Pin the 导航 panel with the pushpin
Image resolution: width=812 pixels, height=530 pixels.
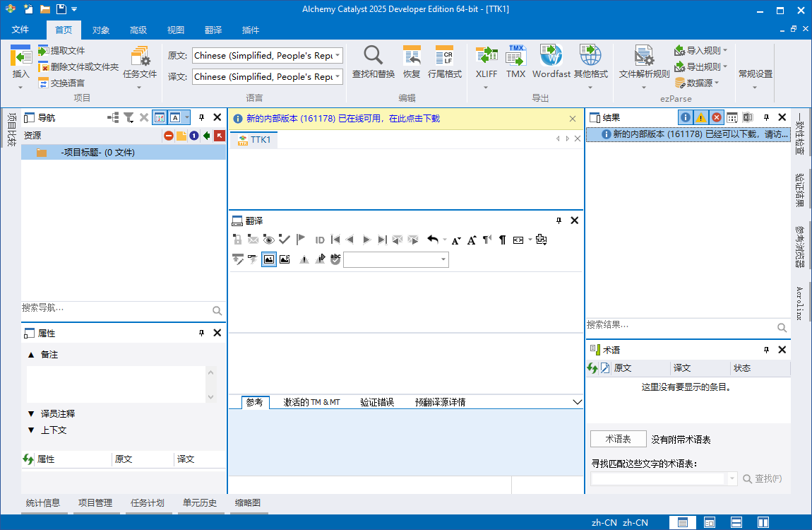coord(201,117)
